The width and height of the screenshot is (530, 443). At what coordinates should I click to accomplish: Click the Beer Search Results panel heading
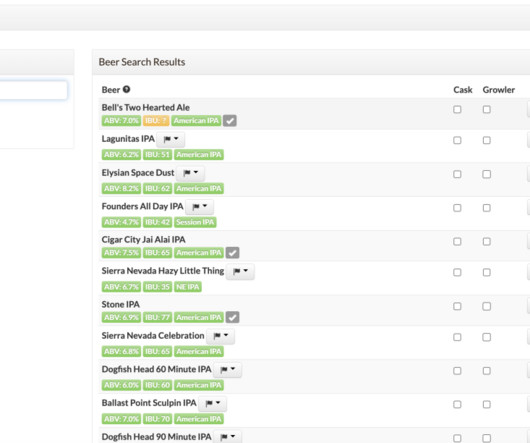[x=142, y=62]
